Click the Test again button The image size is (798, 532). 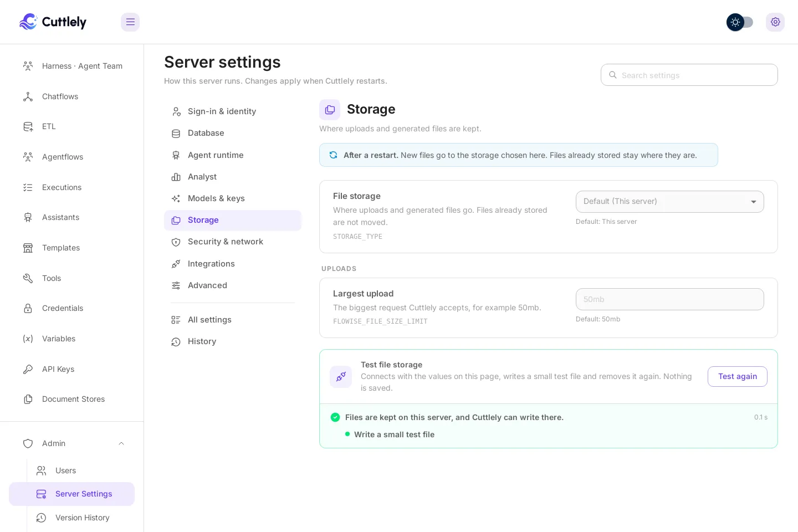(738, 376)
